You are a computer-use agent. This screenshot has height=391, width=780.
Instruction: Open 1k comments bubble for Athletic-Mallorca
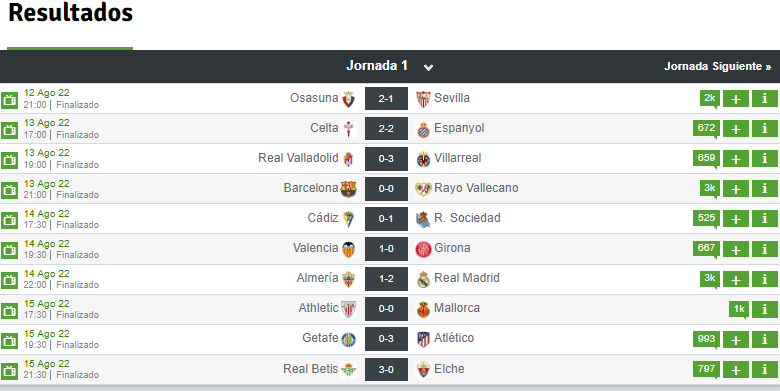pyautogui.click(x=739, y=309)
